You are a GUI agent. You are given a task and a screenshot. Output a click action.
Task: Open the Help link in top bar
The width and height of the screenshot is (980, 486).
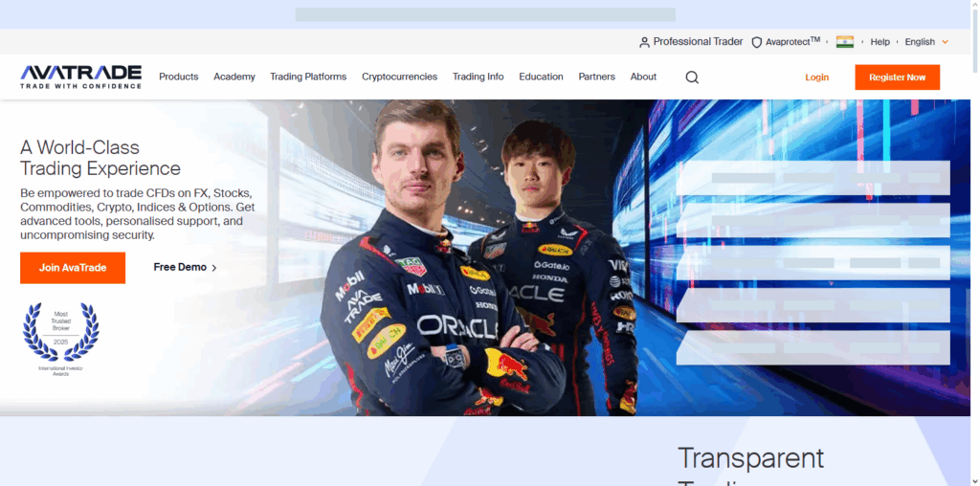880,42
